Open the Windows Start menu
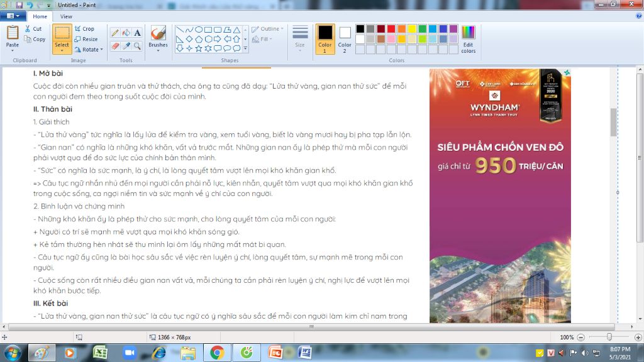Screen dimensions: 644x362 click(13, 353)
